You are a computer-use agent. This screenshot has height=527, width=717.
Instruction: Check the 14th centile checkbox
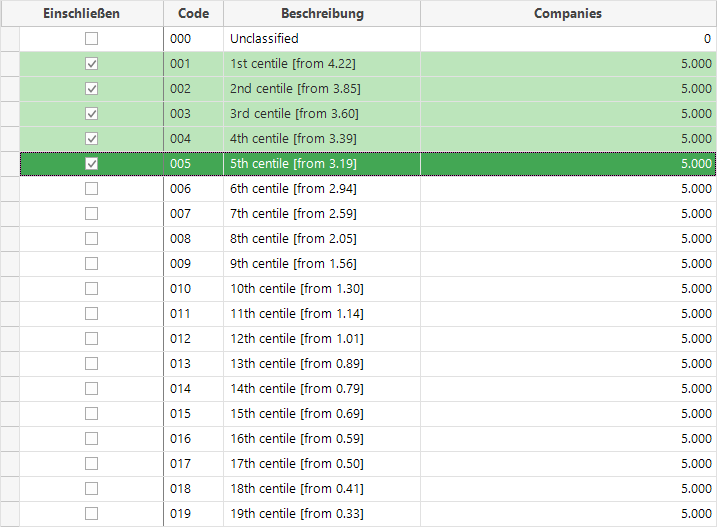91,388
